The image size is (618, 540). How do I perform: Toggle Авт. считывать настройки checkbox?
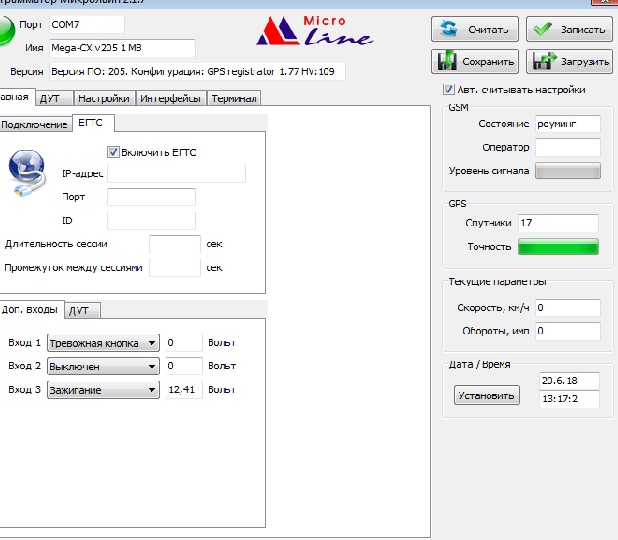pos(448,90)
